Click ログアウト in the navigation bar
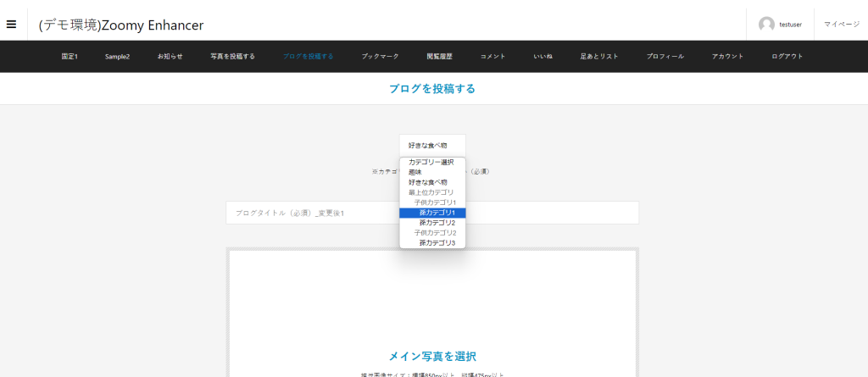Screen dimensions: 868x377 (787, 57)
